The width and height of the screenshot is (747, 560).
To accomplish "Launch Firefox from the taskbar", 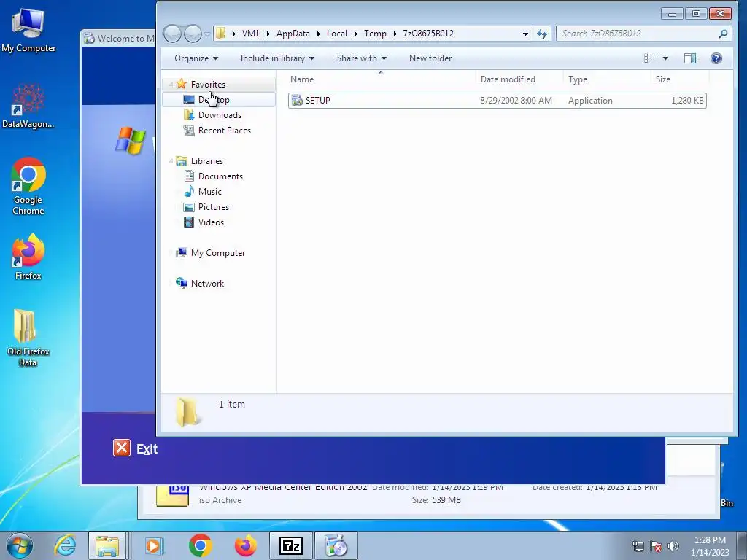I will click(246, 545).
